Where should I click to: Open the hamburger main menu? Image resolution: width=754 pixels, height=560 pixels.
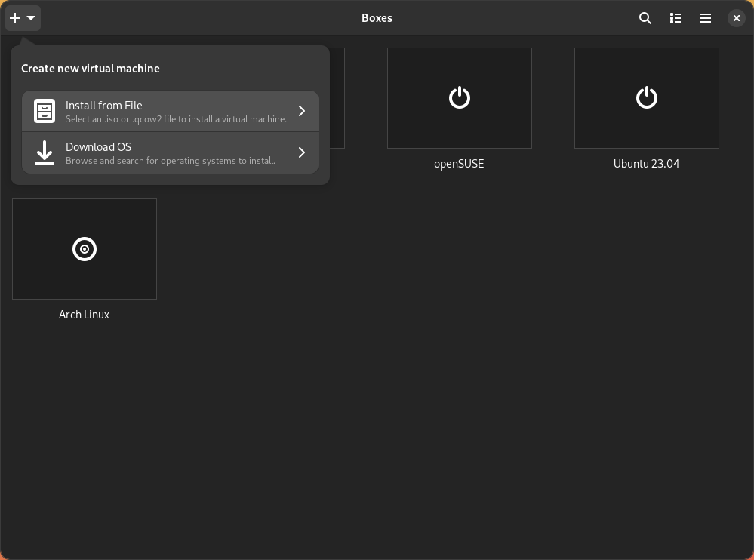click(706, 18)
